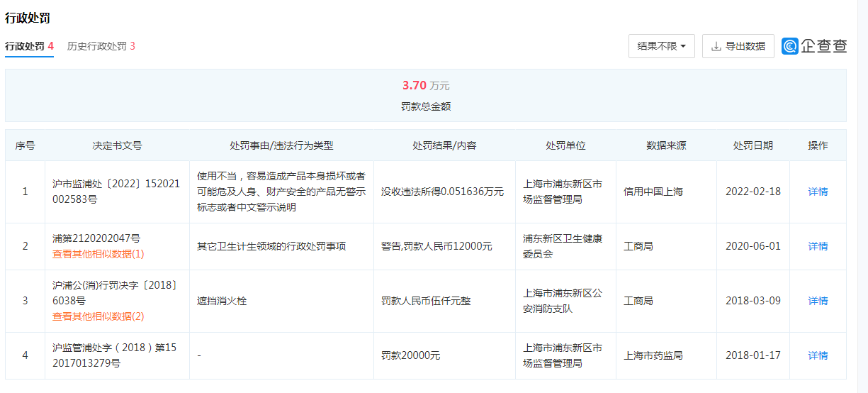View 详情 for the 2018-03-09 penalty
This screenshot has height=393, width=868.
(818, 301)
